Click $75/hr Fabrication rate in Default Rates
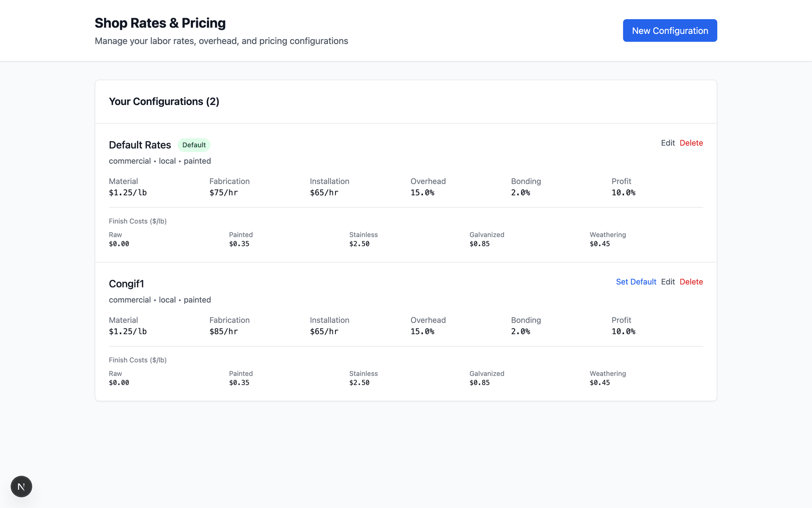This screenshot has height=508, width=812. [x=223, y=193]
